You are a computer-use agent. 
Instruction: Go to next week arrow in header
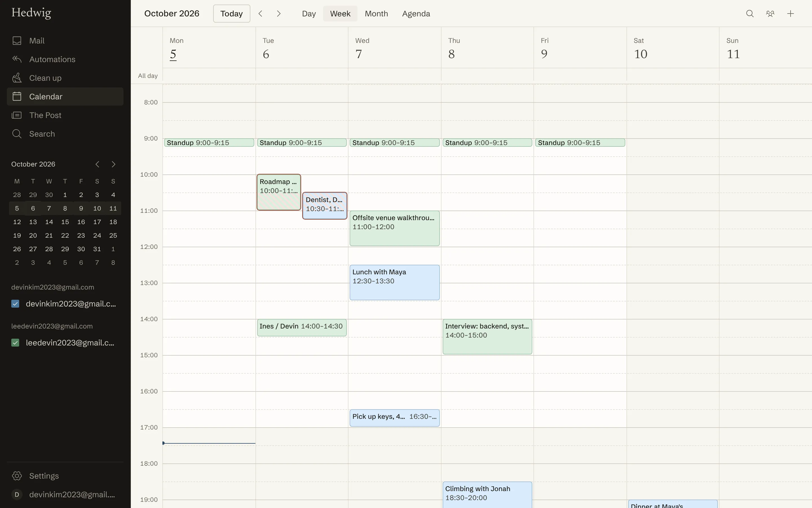click(279, 14)
